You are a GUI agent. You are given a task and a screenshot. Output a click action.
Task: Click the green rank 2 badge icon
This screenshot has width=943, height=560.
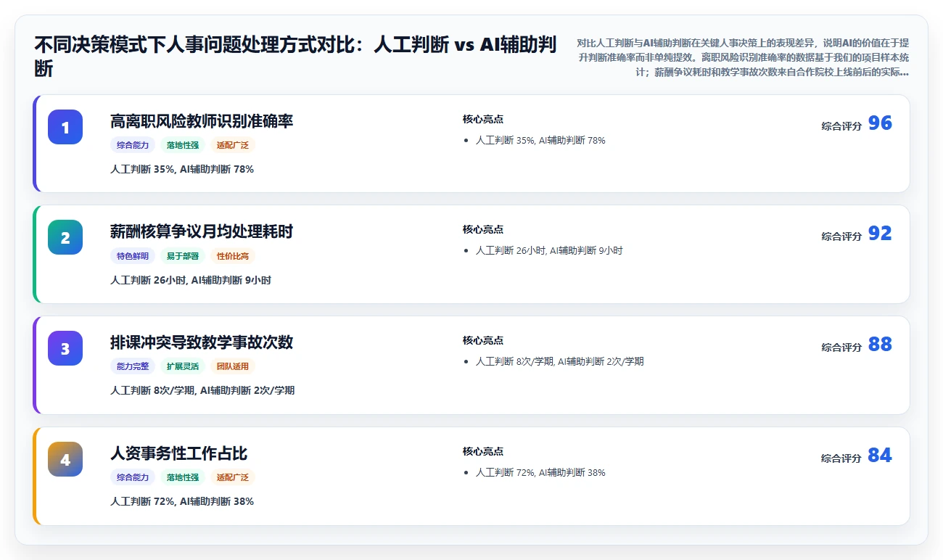click(x=65, y=237)
